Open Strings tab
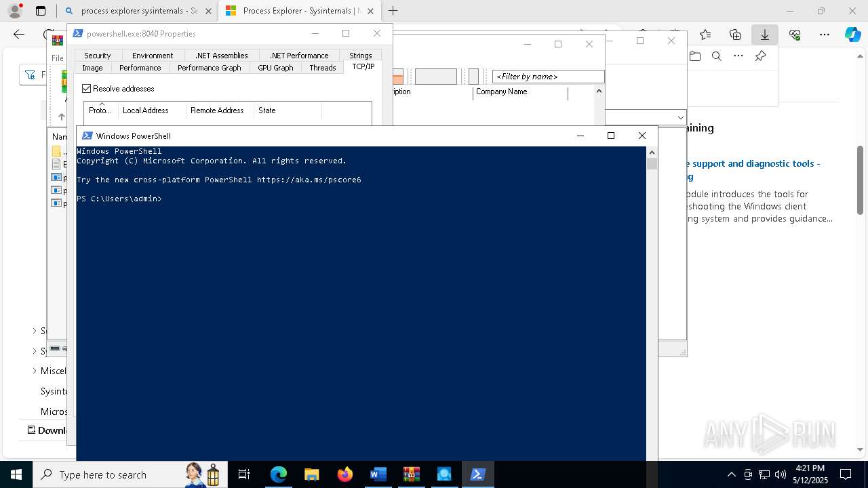The width and height of the screenshot is (868, 488). [361, 56]
